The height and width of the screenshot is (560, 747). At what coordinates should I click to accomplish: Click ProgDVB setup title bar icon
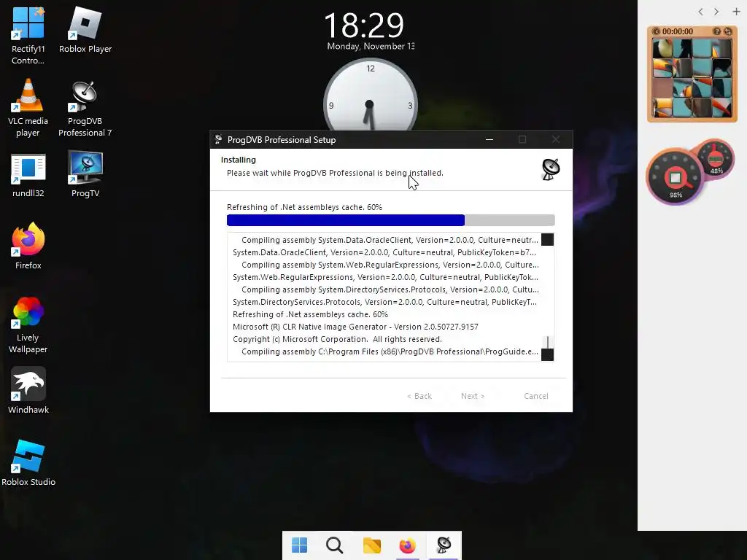[218, 139]
